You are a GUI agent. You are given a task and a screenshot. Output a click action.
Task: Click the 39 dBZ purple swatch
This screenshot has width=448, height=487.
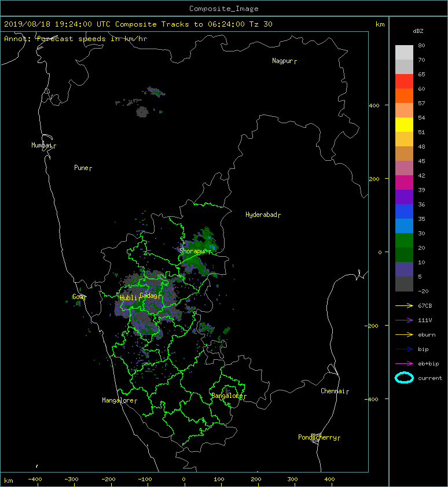coord(404,197)
